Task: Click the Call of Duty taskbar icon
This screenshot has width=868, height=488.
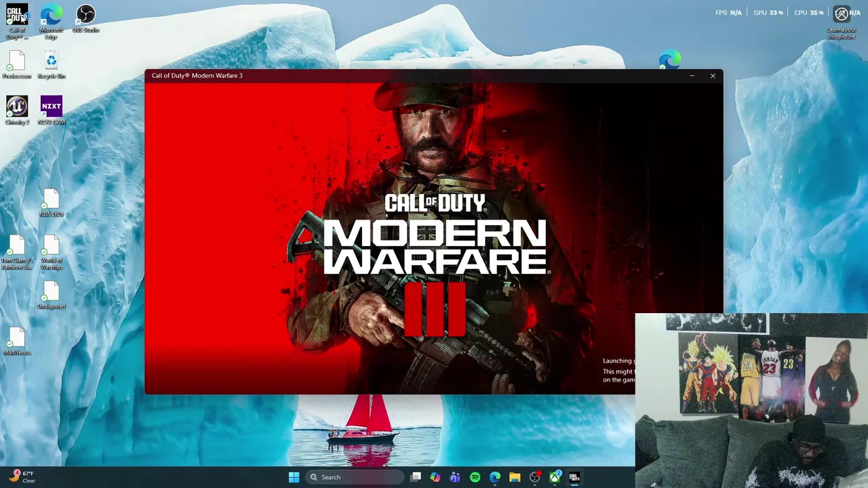Action: [574, 477]
